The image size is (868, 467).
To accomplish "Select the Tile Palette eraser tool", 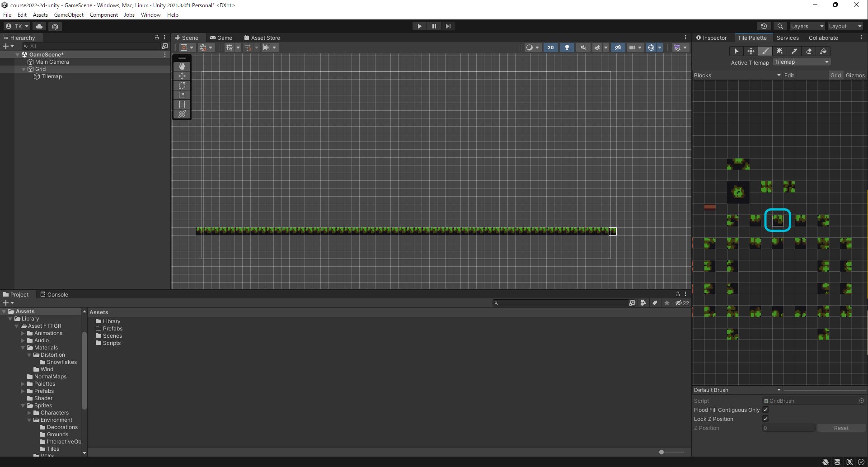I will (x=809, y=51).
